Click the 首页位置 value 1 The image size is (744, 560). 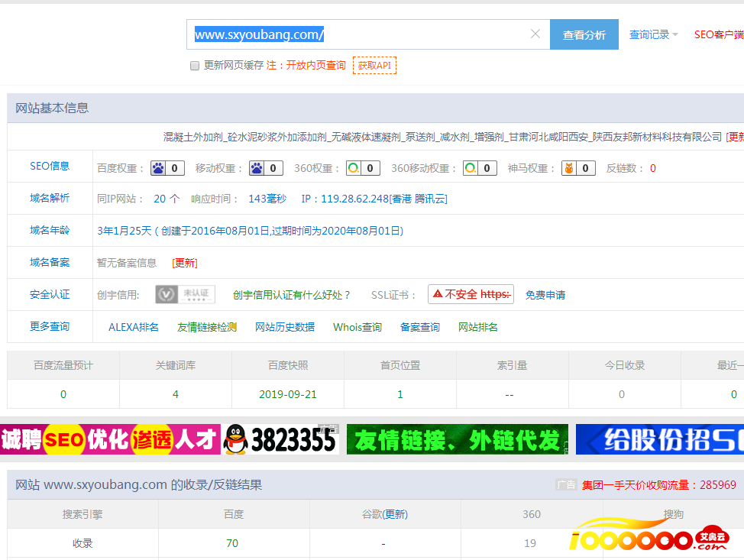point(400,394)
